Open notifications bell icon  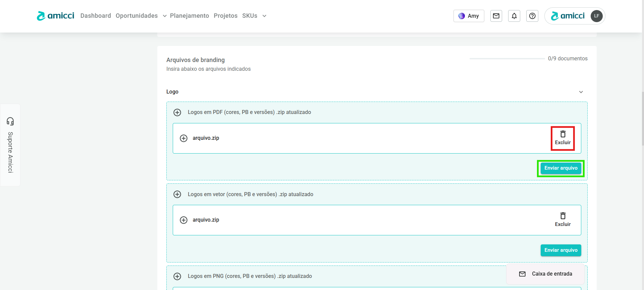pyautogui.click(x=514, y=16)
